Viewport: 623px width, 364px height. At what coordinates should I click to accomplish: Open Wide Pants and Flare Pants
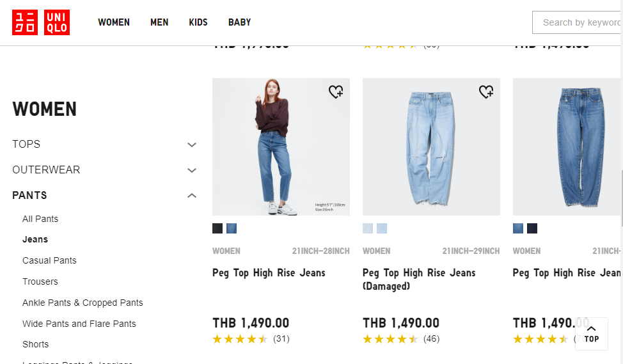[79, 324]
